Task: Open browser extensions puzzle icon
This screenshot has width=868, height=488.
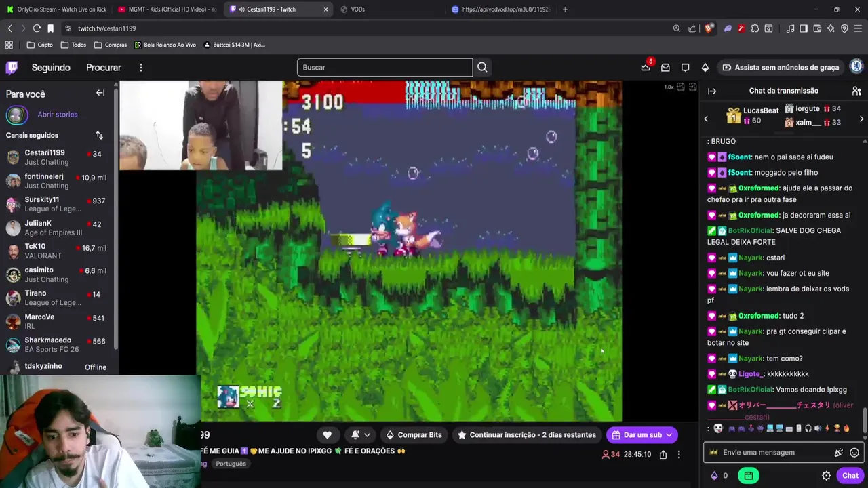Action: click(755, 28)
